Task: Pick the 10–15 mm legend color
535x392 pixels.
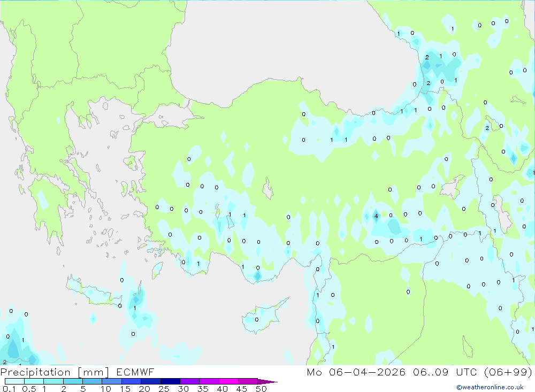Action: tap(112, 381)
